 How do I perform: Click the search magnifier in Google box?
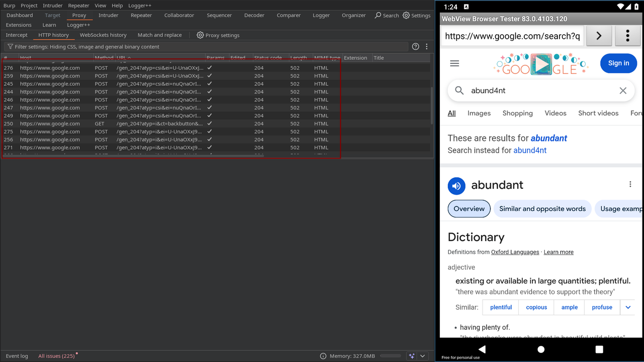(x=459, y=91)
